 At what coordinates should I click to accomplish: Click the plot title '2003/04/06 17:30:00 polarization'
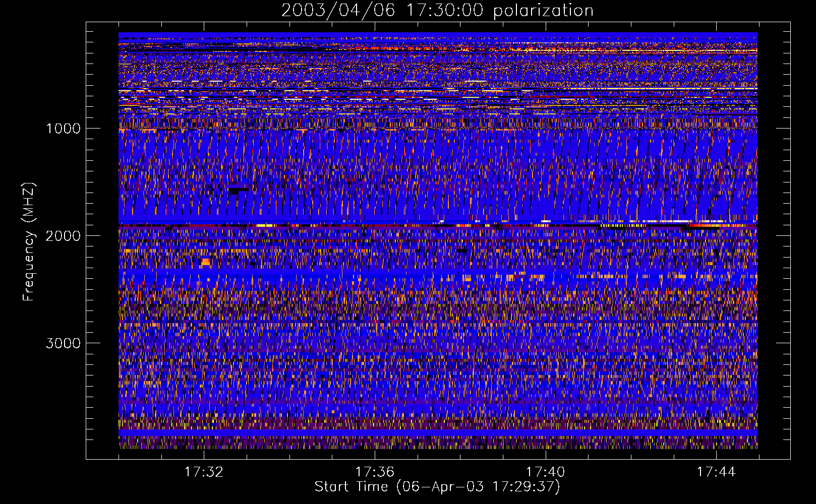click(x=437, y=11)
